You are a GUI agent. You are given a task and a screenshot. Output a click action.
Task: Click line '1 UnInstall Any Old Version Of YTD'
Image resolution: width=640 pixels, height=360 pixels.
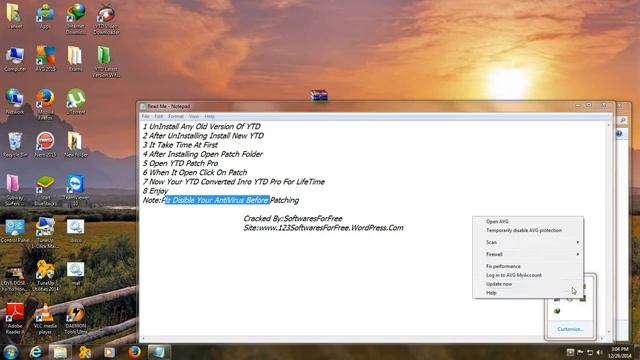coord(201,127)
